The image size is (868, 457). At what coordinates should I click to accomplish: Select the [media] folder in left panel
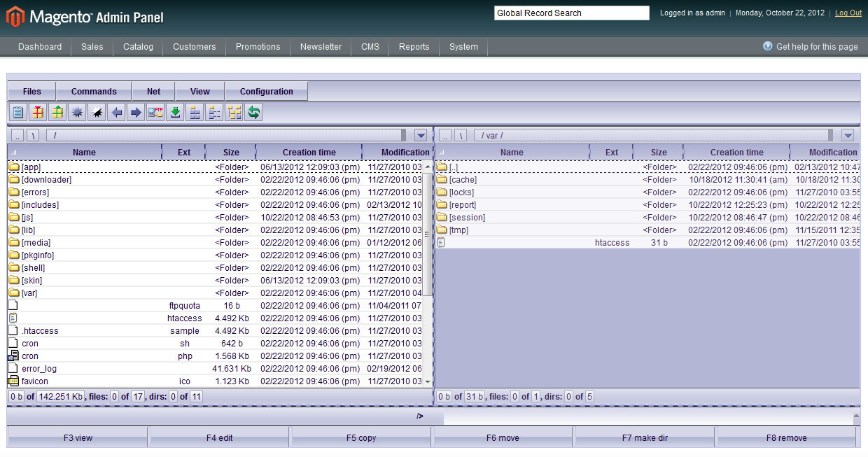[x=36, y=243]
